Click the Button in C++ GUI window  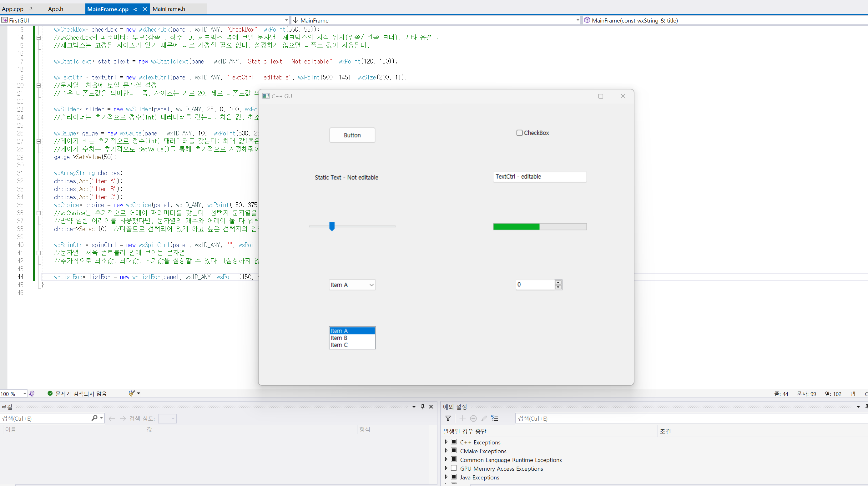352,135
